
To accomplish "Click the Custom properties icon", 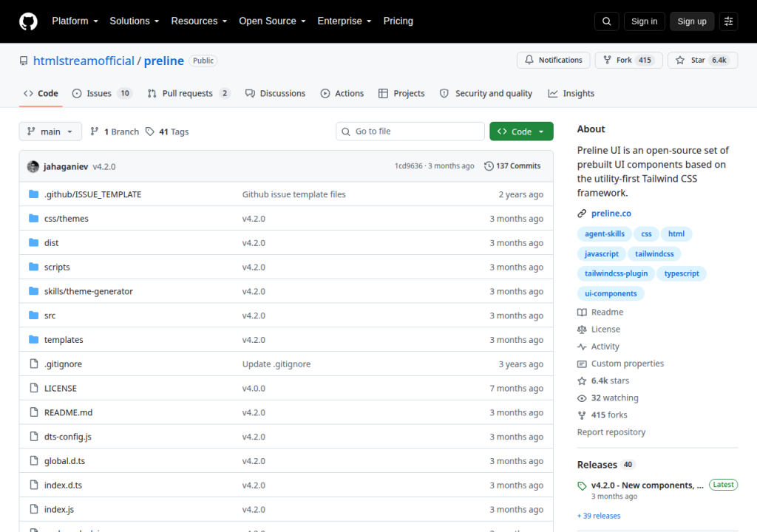I will coord(582,364).
